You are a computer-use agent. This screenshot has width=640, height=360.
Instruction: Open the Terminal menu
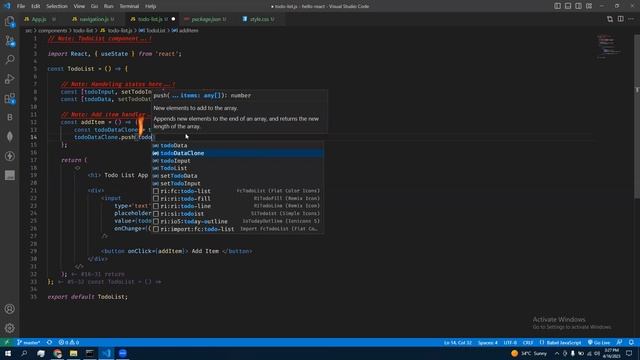(x=129, y=6)
